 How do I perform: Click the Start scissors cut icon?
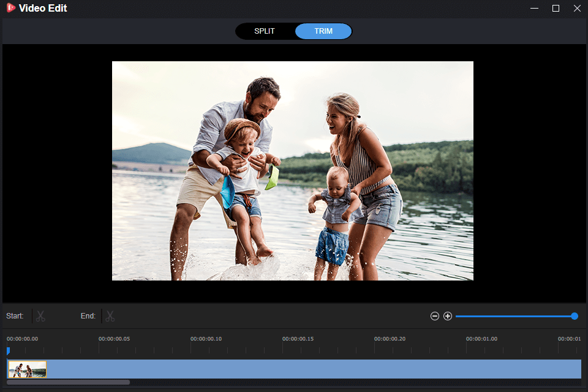tap(40, 316)
